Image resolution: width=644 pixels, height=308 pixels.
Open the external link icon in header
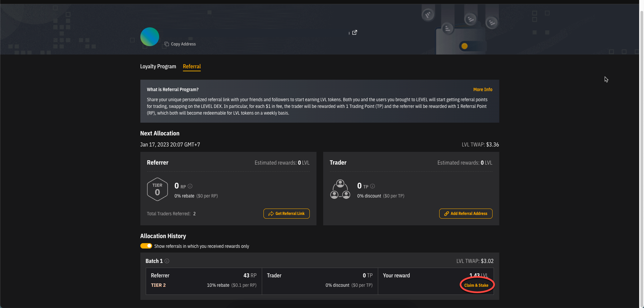355,33
